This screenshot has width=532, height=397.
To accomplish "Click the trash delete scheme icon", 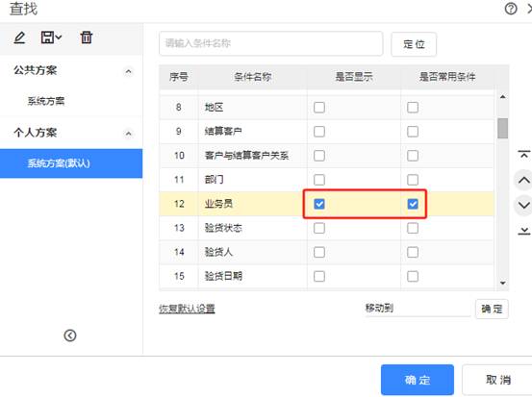I will pyautogui.click(x=87, y=37).
